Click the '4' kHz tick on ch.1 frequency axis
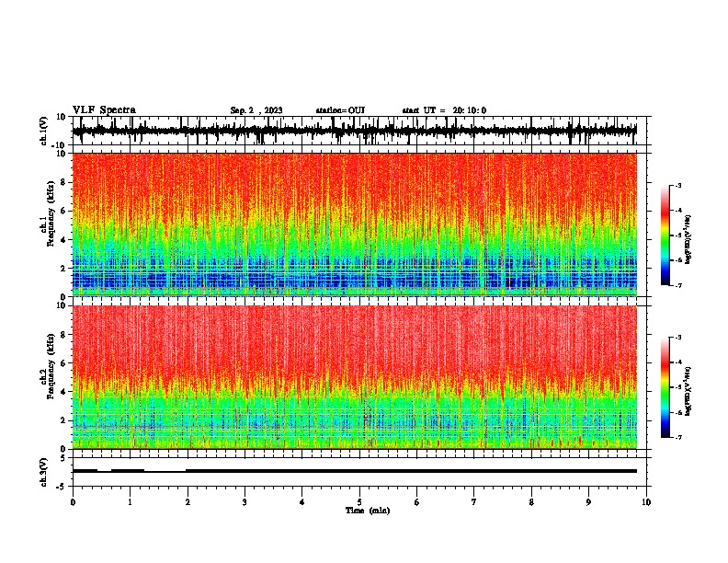The width and height of the screenshot is (728, 563). pos(63,240)
